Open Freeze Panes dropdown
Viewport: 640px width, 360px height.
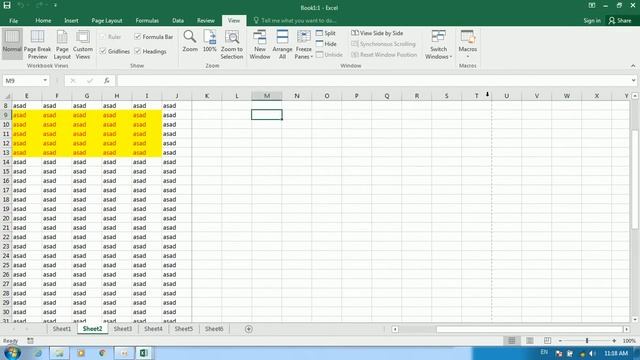coord(304,45)
